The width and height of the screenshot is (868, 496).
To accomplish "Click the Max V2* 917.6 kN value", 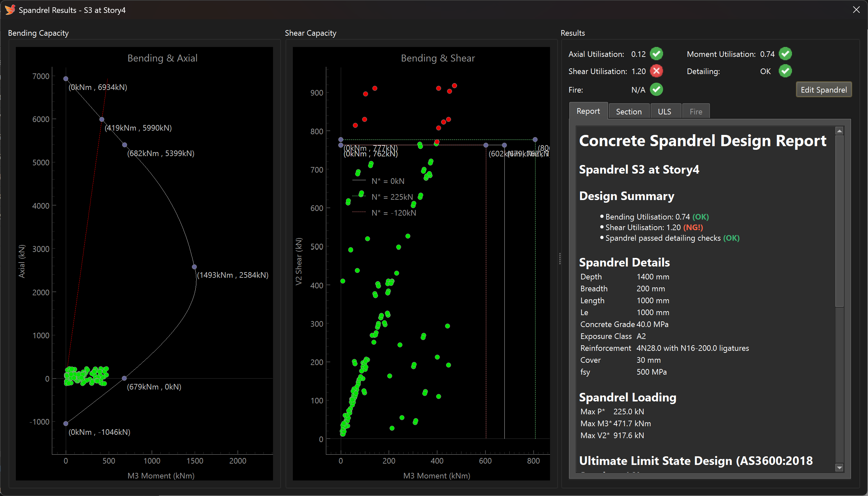I will (629, 435).
